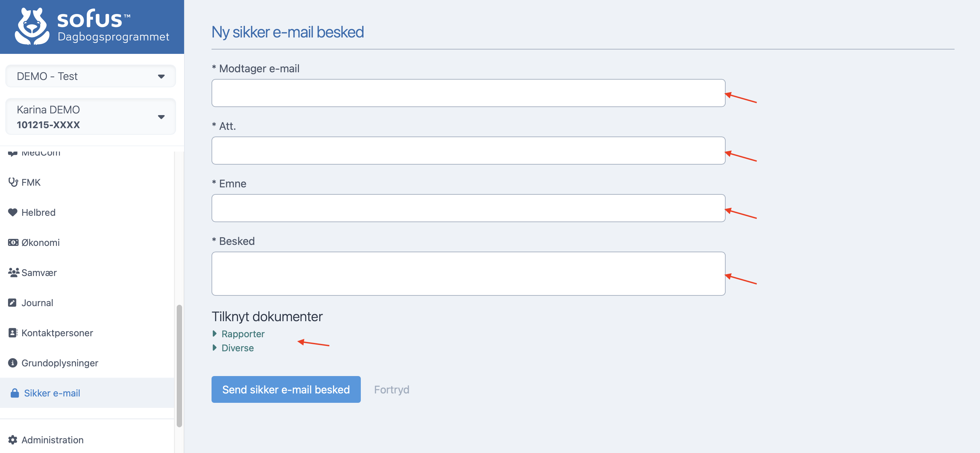
Task: Click the sidebar menu scrollbar
Action: coord(179,365)
